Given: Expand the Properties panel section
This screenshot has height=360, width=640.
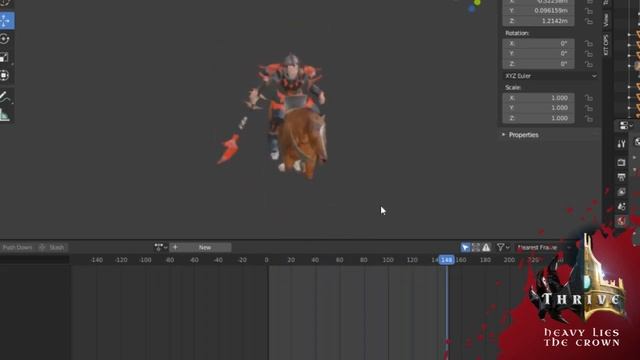Looking at the screenshot, I should [x=524, y=135].
